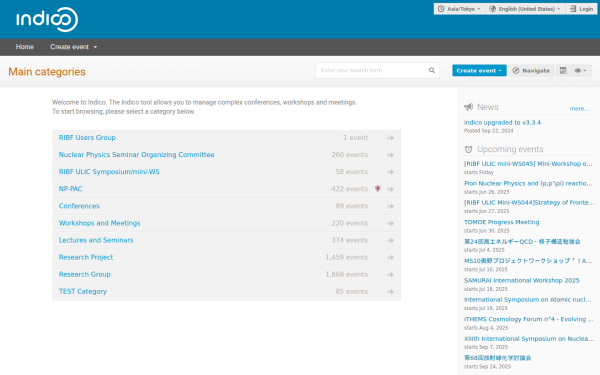Open the Research Group category
This screenshot has height=375, width=600.
tap(85, 274)
